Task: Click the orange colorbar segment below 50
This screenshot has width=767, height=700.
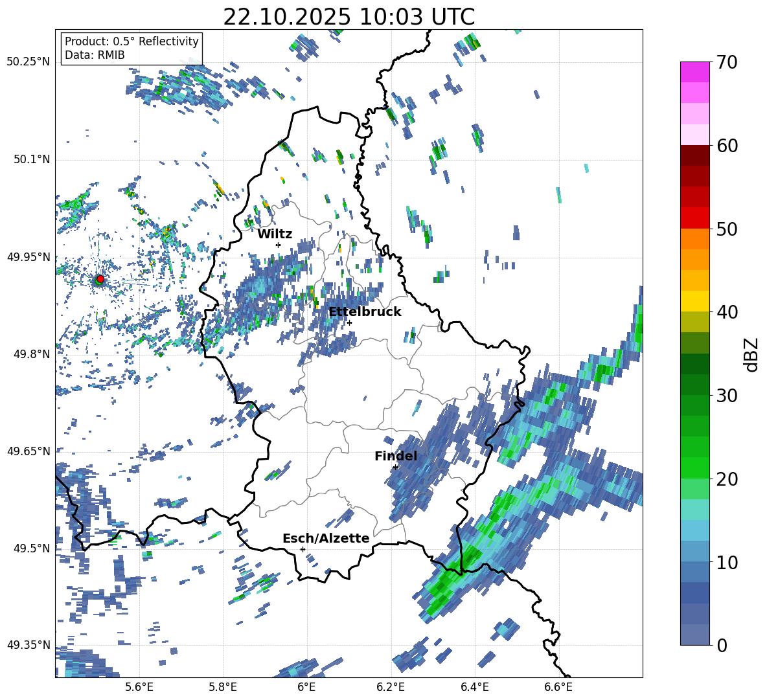Action: [694, 238]
